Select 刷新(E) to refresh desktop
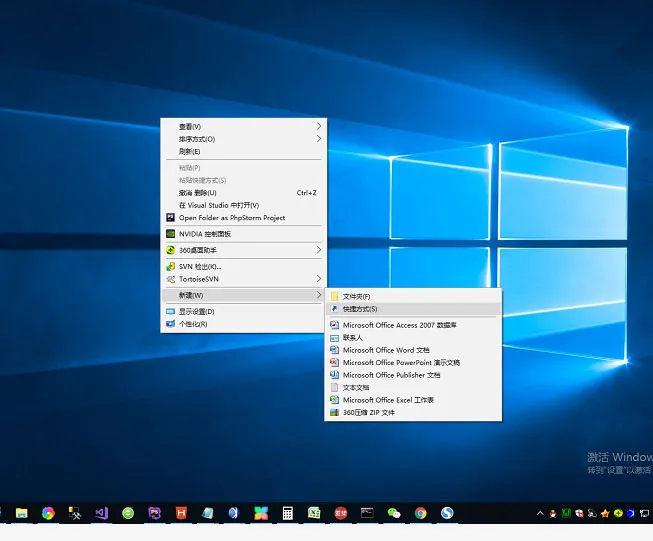653x541 pixels. pos(190,151)
